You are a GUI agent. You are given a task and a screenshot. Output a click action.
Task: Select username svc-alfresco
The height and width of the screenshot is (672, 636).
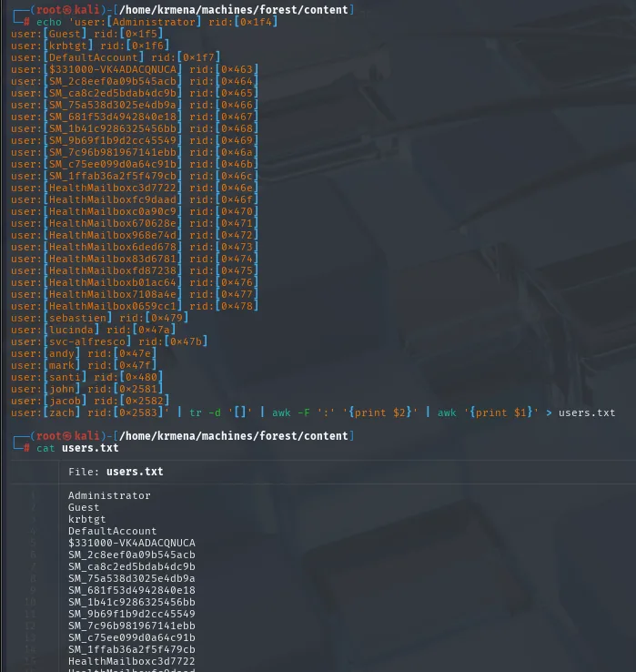(x=87, y=341)
